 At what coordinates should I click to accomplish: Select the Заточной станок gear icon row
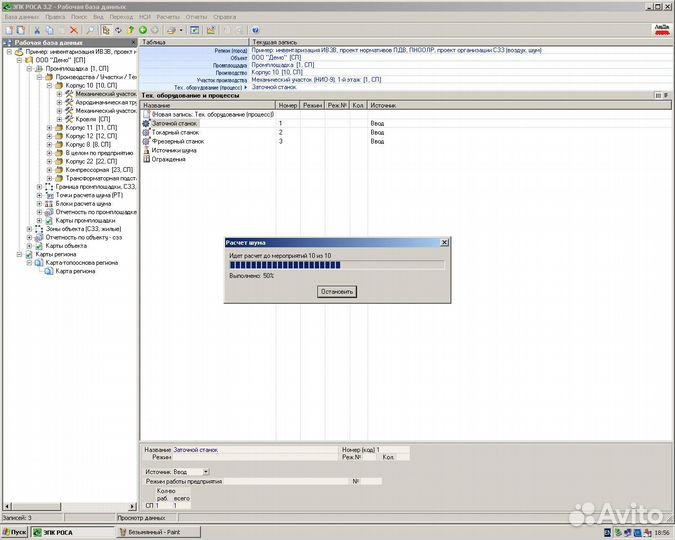[146, 123]
